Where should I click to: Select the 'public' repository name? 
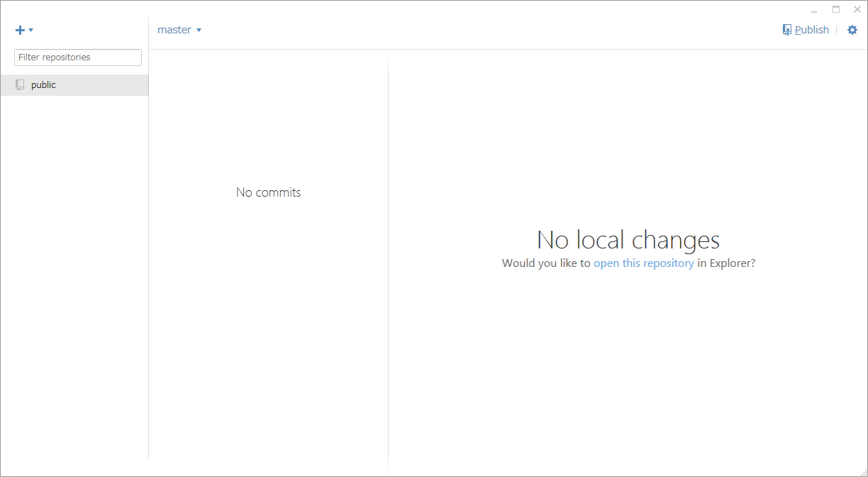tap(43, 85)
